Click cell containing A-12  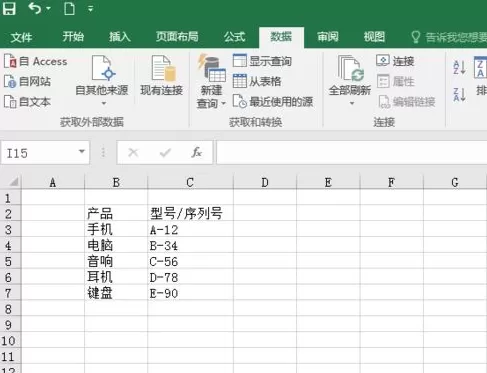coord(190,229)
